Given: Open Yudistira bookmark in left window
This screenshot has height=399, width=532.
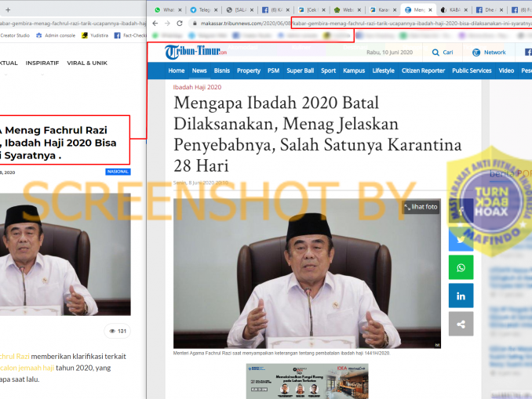Looking at the screenshot, I should [x=95, y=35].
